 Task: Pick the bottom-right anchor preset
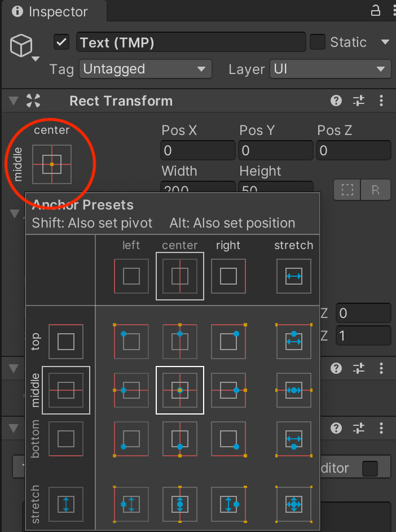pyautogui.click(x=228, y=439)
